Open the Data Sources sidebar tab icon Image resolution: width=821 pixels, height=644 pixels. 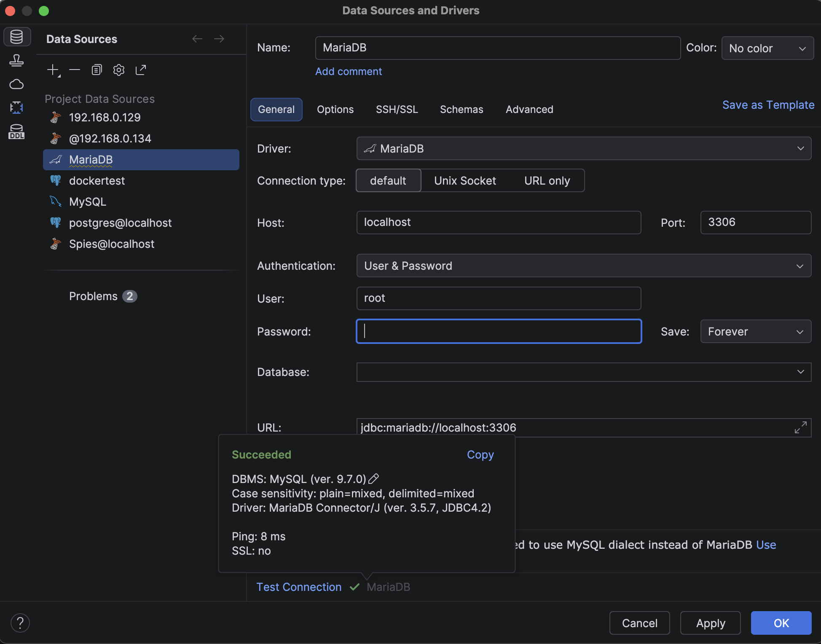point(17,37)
